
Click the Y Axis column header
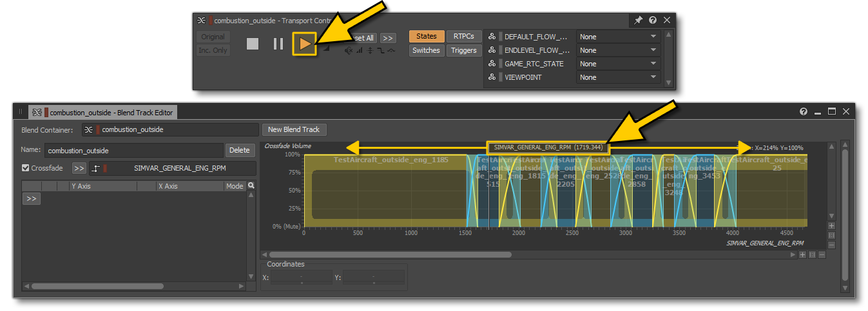click(x=103, y=186)
